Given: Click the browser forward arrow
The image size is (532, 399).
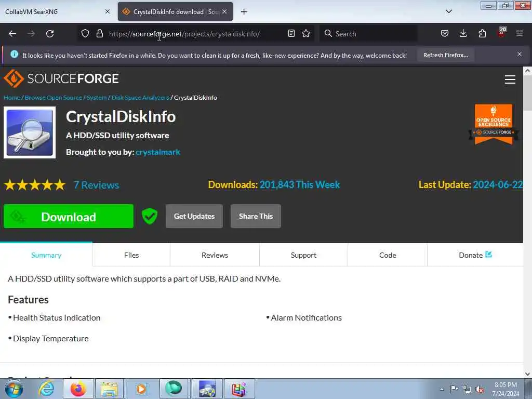Looking at the screenshot, I should [31, 34].
